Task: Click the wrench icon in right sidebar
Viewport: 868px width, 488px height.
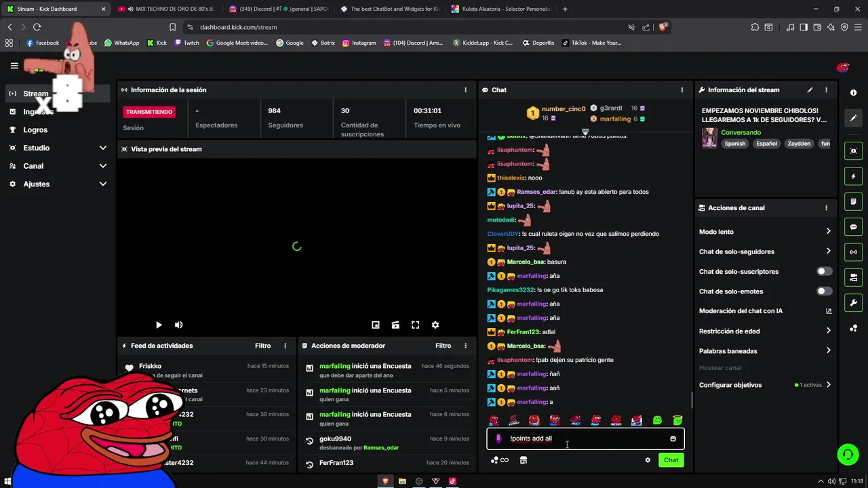Action: click(x=853, y=302)
